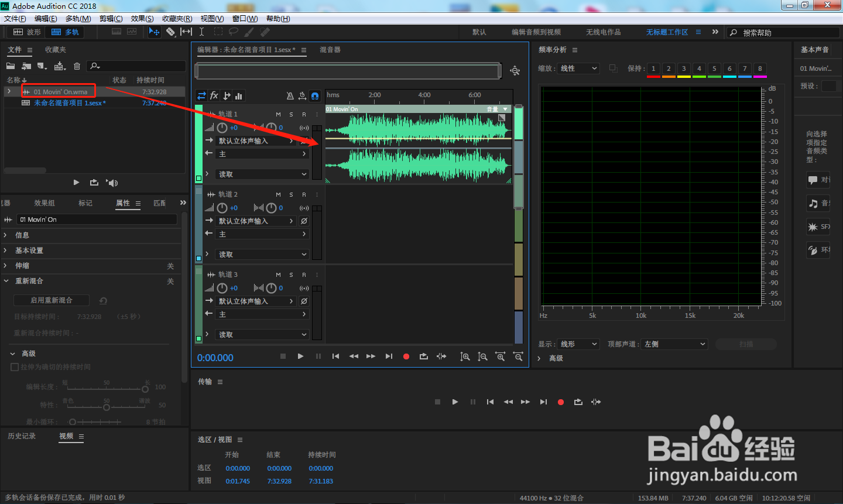This screenshot has width=843, height=504.
Task: Open the 显示 线形 dropdown
Action: click(578, 344)
